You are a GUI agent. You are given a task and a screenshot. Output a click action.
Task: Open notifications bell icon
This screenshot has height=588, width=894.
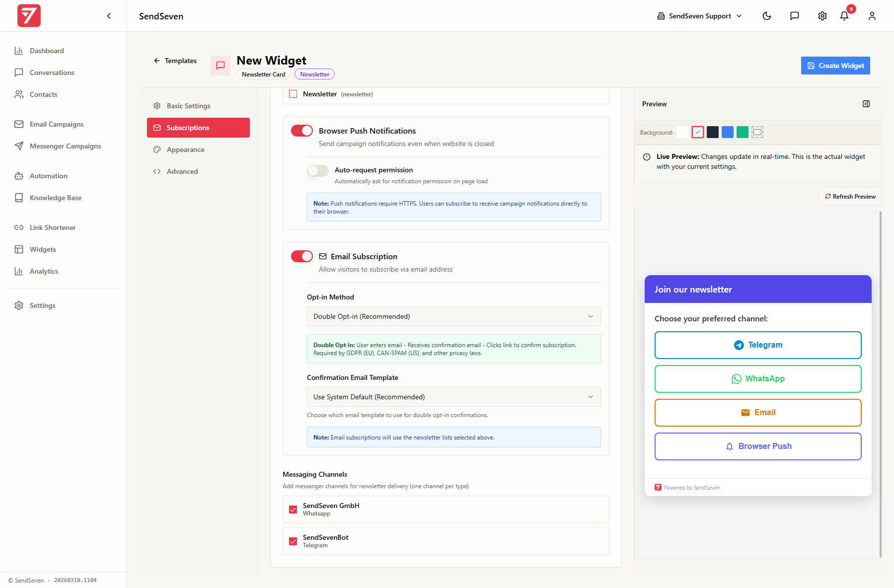click(844, 16)
